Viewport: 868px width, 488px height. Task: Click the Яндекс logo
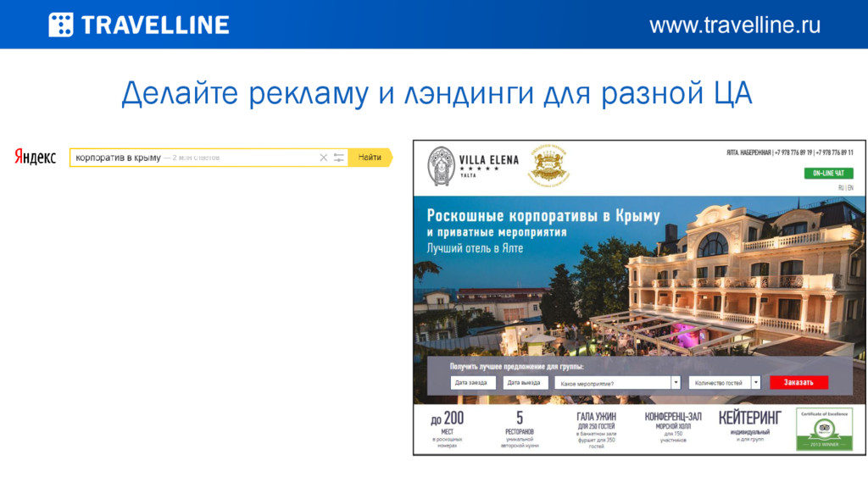[x=36, y=157]
